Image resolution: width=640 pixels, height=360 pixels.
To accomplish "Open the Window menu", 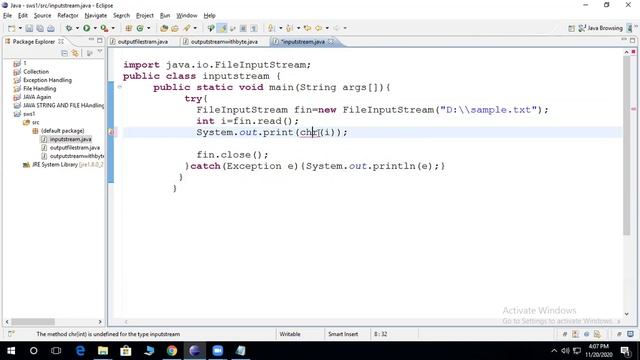I will point(187,16).
